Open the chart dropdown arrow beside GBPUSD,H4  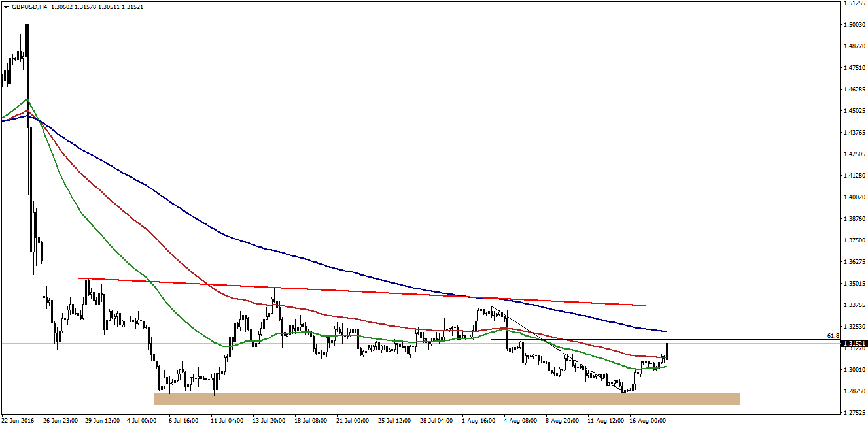[6, 7]
